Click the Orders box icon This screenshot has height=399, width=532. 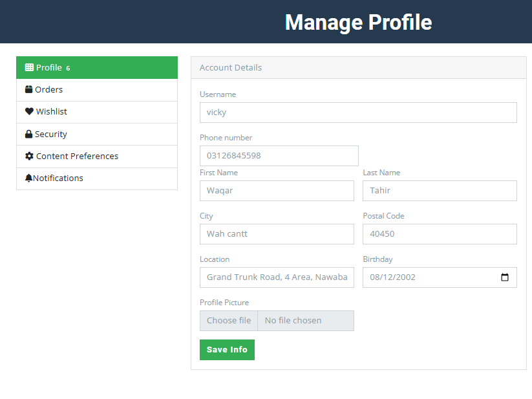click(x=28, y=89)
